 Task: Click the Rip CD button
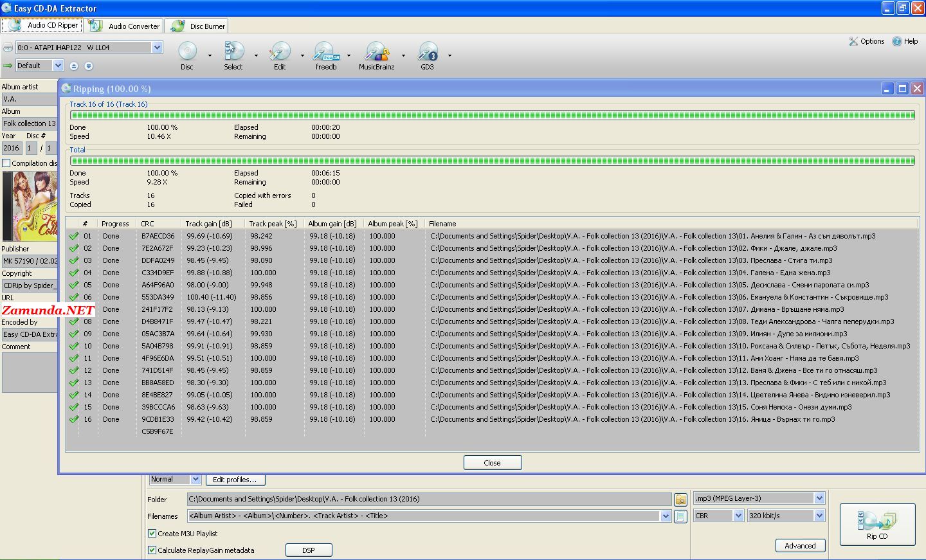point(877,525)
